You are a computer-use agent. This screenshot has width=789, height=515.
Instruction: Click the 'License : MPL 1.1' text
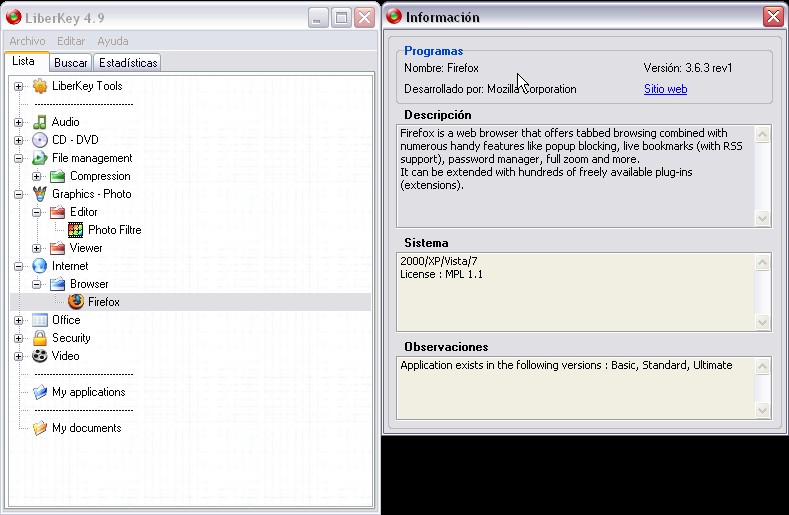tap(441, 274)
